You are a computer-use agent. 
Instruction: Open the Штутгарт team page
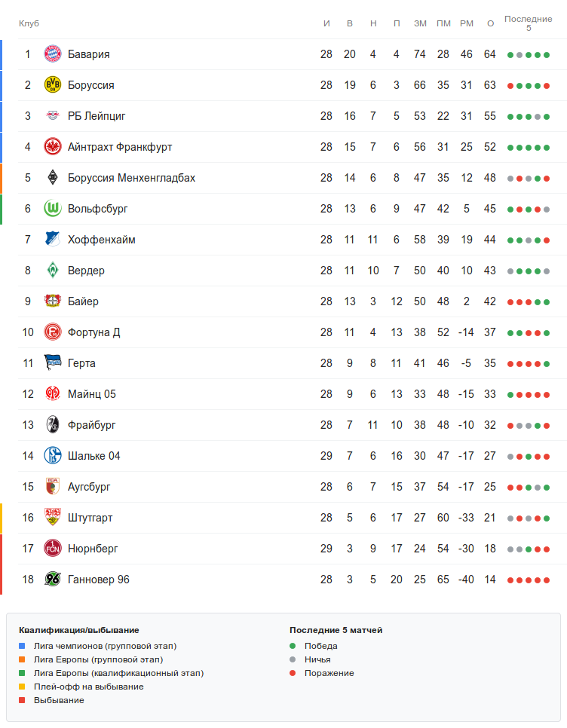click(x=90, y=518)
